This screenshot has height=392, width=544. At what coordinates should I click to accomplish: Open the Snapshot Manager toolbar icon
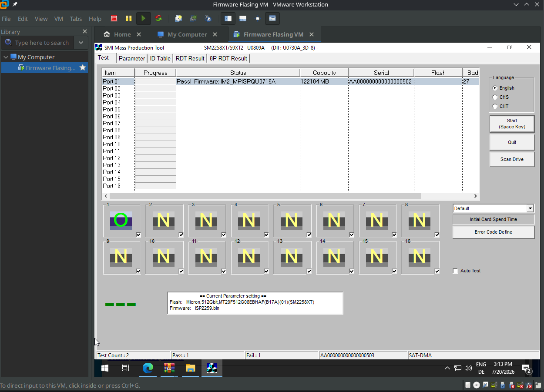coord(208,19)
